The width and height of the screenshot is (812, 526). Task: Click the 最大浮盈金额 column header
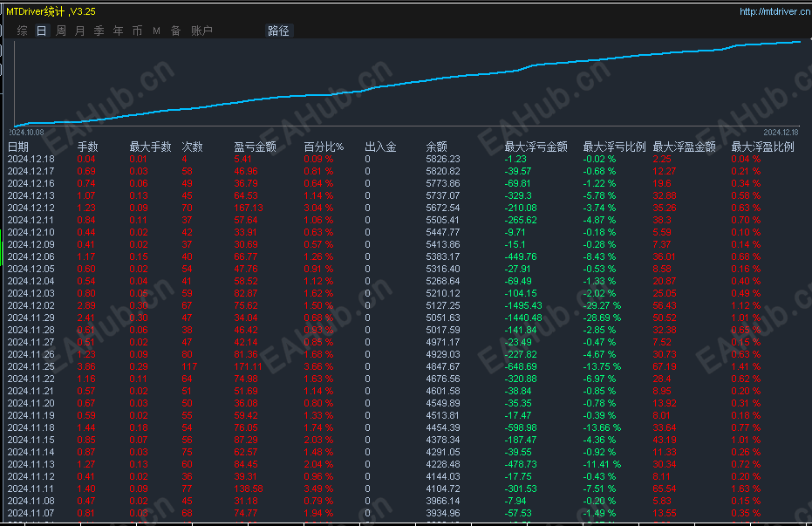[x=684, y=147]
